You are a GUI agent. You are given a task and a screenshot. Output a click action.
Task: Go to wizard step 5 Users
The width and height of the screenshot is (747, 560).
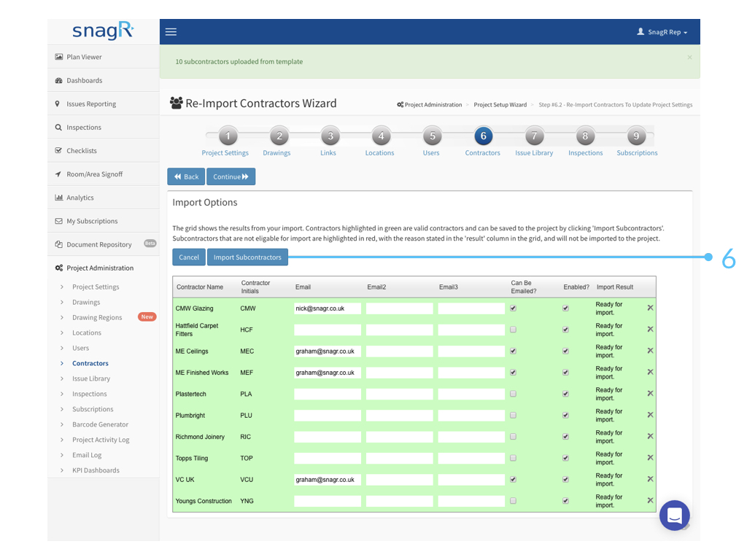click(432, 136)
